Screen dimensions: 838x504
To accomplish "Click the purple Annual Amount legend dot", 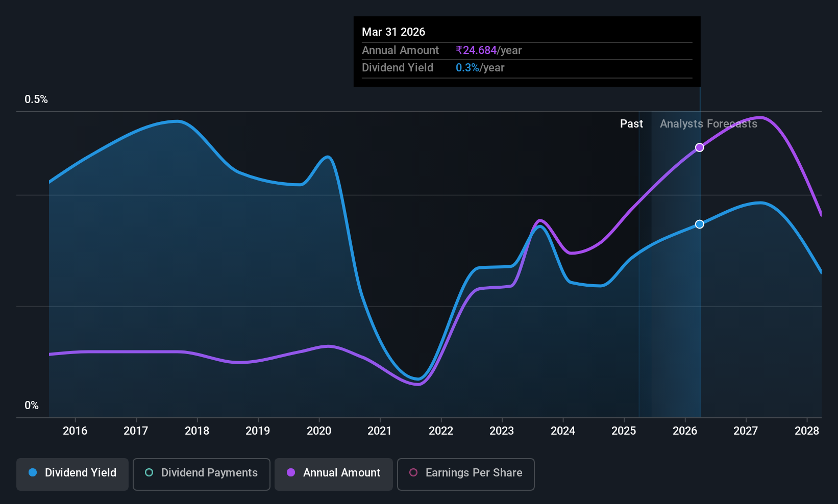I will (291, 473).
